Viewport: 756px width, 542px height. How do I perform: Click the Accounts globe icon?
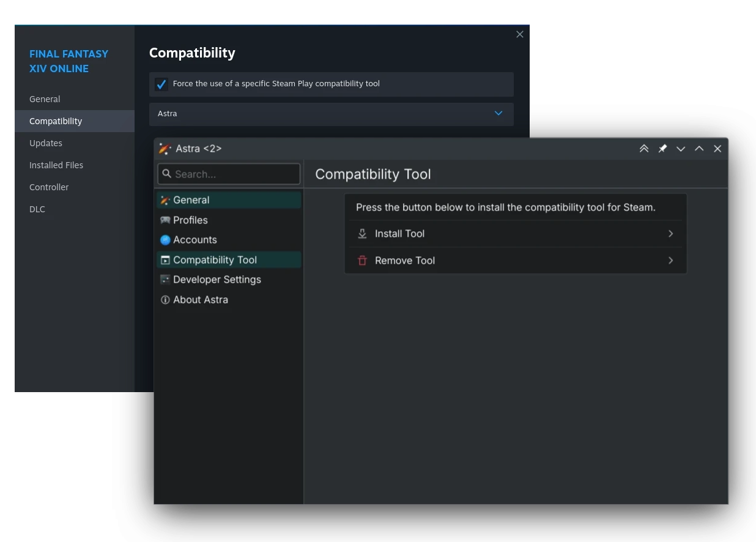[165, 240]
